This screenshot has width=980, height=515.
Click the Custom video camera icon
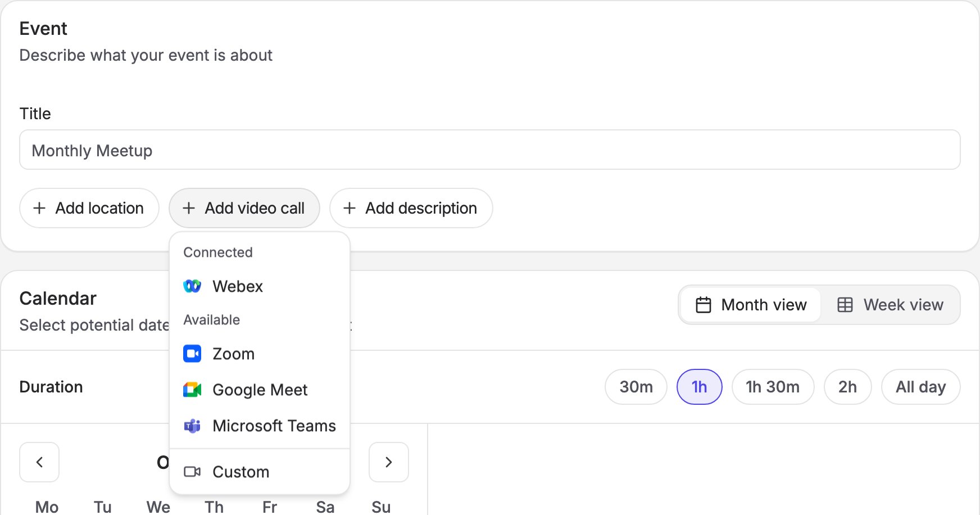click(192, 472)
